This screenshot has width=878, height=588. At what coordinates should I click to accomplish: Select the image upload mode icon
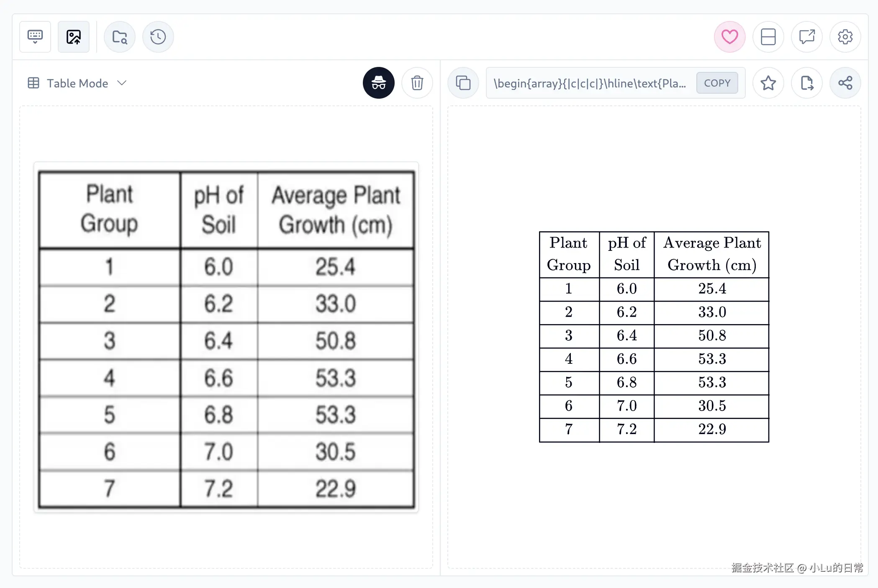point(74,37)
